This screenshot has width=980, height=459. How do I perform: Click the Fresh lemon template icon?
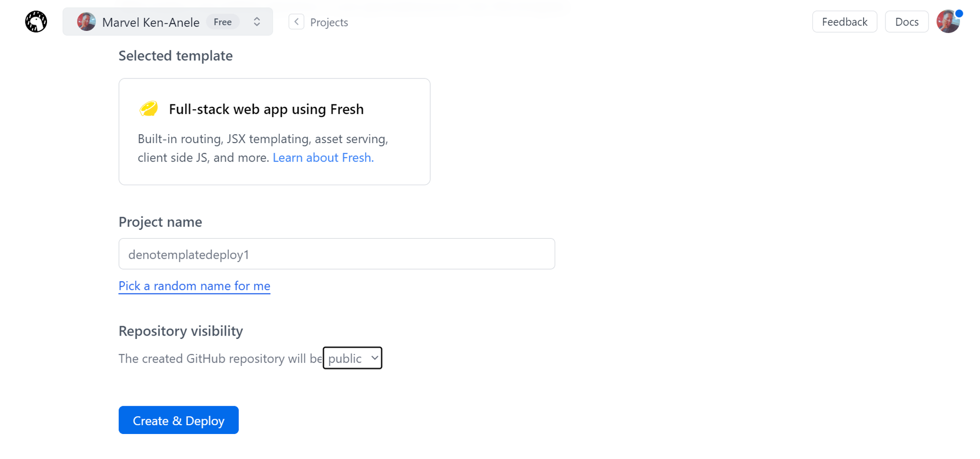(148, 109)
